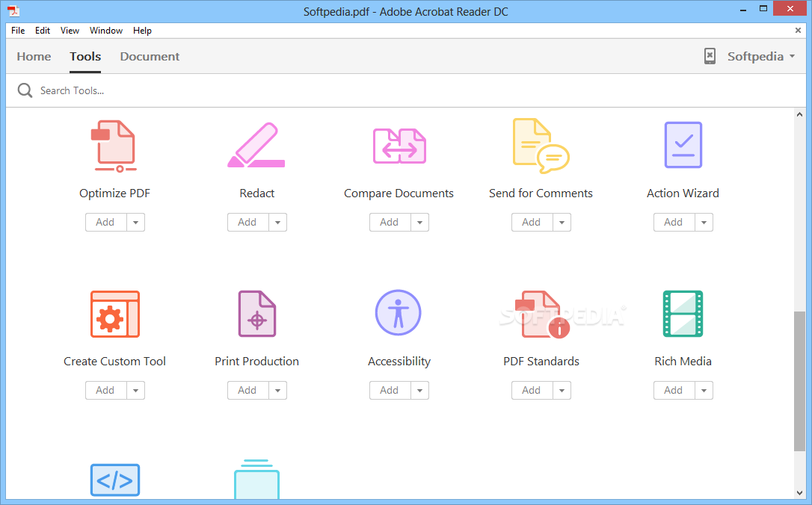Select the Tools tab
This screenshot has width=812, height=505.
point(85,56)
